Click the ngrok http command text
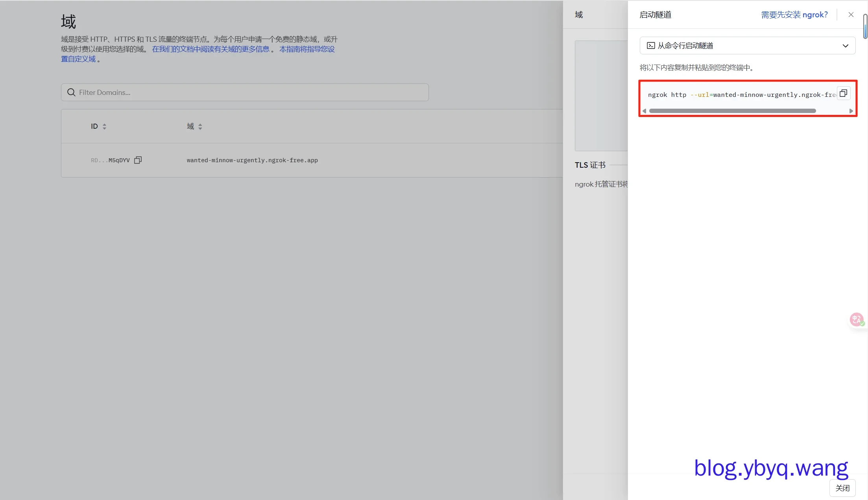 click(x=742, y=94)
